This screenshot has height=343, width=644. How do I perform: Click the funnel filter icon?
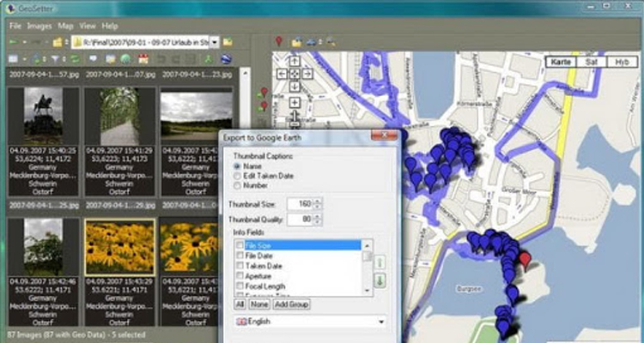tap(56, 59)
